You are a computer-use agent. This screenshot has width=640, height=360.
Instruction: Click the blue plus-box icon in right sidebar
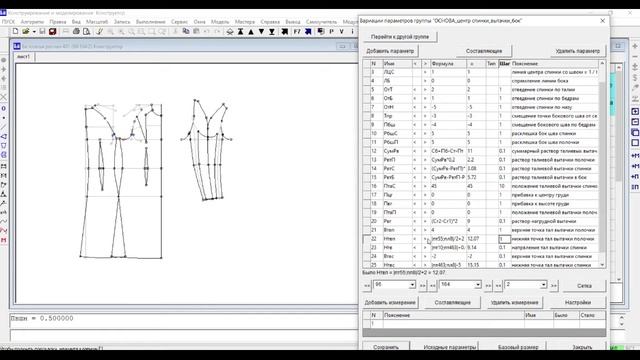tap(635, 111)
